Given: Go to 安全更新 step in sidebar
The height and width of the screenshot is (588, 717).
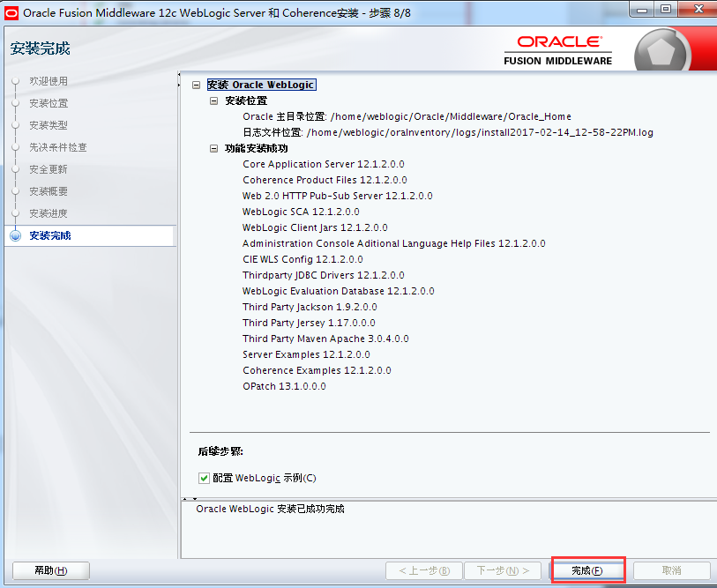Looking at the screenshot, I should (49, 169).
